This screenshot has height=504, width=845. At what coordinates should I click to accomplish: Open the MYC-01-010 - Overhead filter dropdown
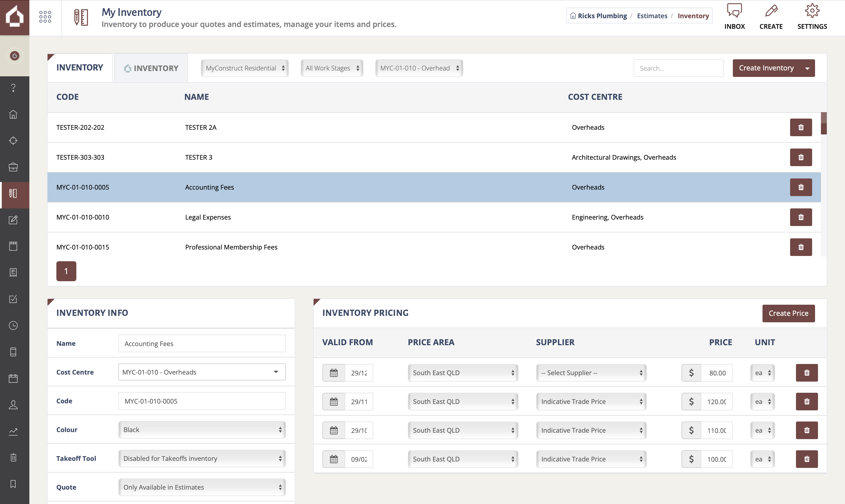coord(419,68)
